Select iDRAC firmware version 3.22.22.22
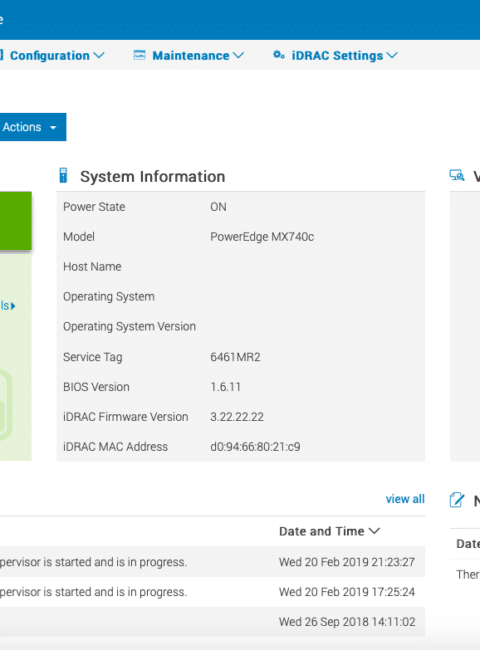The image size is (480, 650). point(237,417)
